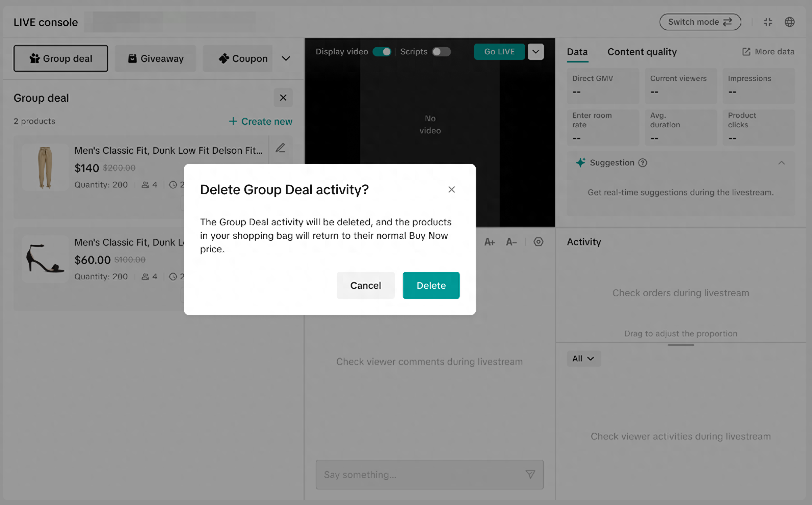This screenshot has height=505, width=812.
Task: Select the black heel product thumbnail
Action: [x=45, y=259]
